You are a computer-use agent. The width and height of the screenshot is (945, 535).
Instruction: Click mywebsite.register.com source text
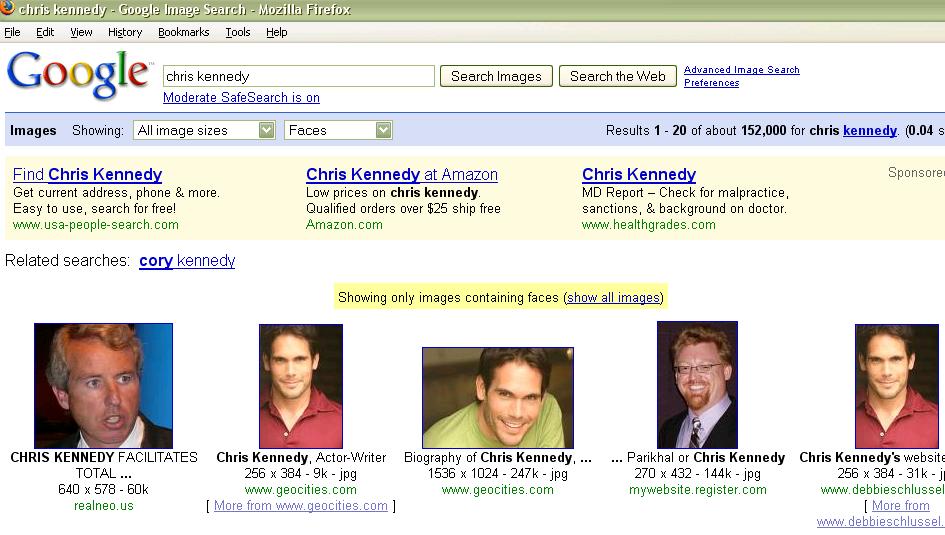click(x=698, y=490)
